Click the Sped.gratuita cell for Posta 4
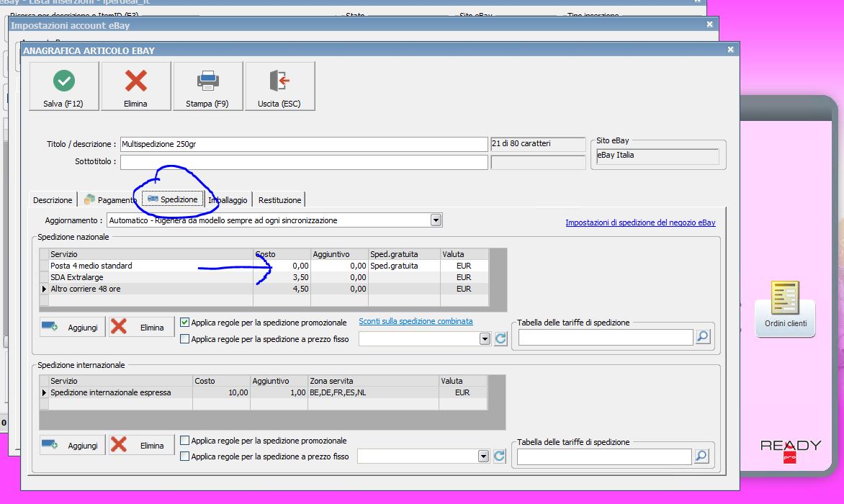Image resolution: width=844 pixels, height=504 pixels. (x=404, y=266)
